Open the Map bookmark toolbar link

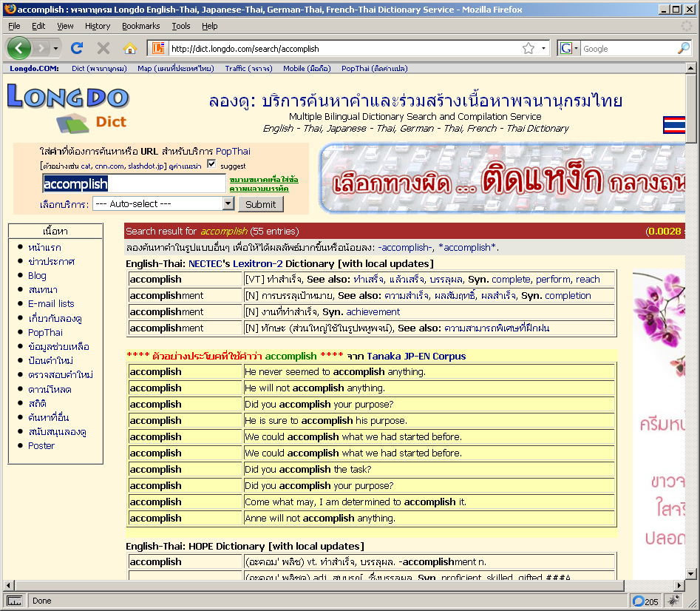pyautogui.click(x=175, y=68)
